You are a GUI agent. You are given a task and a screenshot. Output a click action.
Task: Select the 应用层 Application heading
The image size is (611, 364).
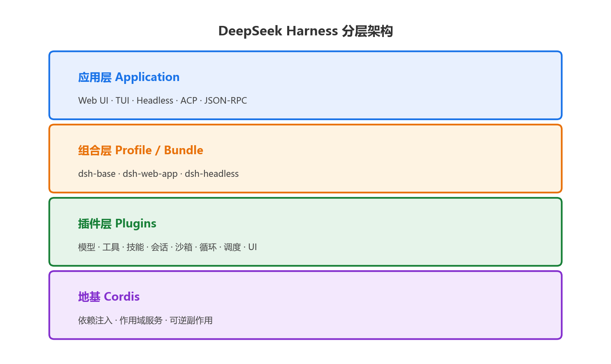(x=129, y=77)
